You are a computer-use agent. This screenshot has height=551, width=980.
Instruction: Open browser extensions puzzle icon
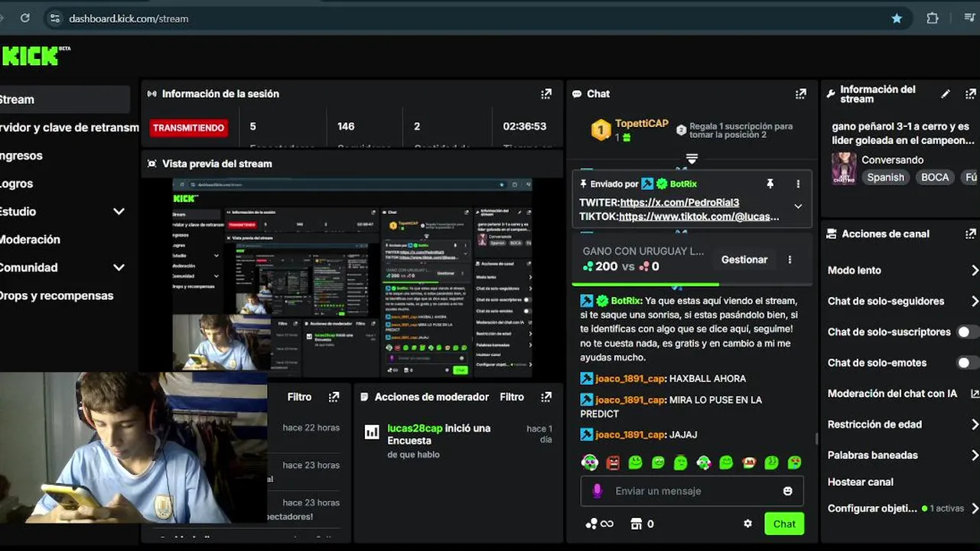tap(933, 18)
